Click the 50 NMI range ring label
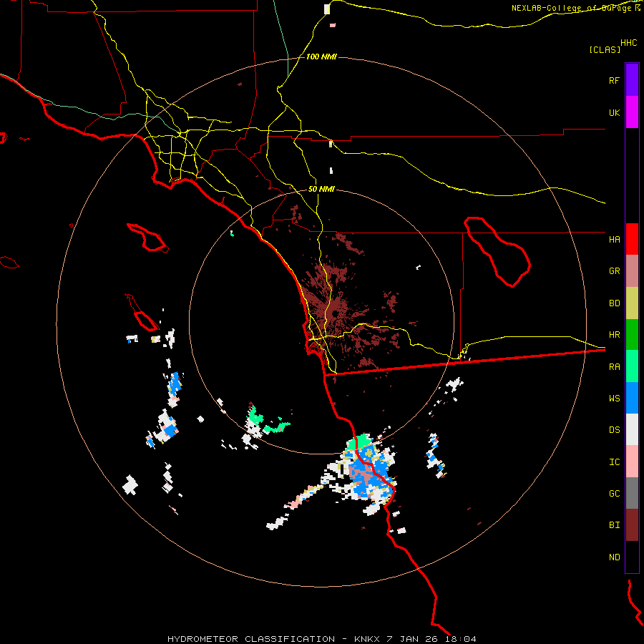The height and width of the screenshot is (644, 644). tap(321, 190)
